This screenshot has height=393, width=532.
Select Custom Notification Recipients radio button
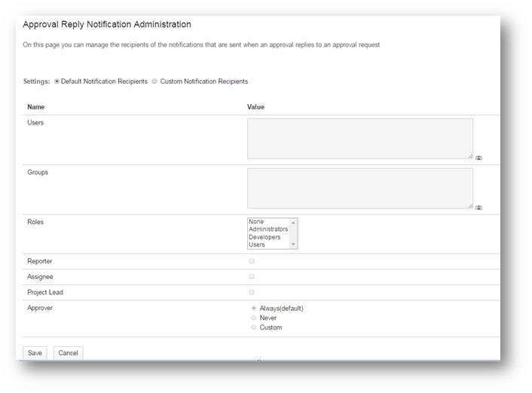(x=154, y=81)
